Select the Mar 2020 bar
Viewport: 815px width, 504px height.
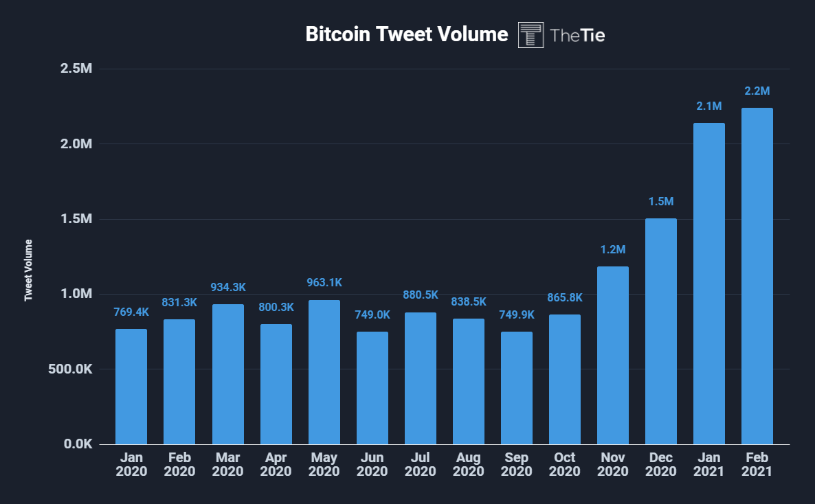point(227,374)
